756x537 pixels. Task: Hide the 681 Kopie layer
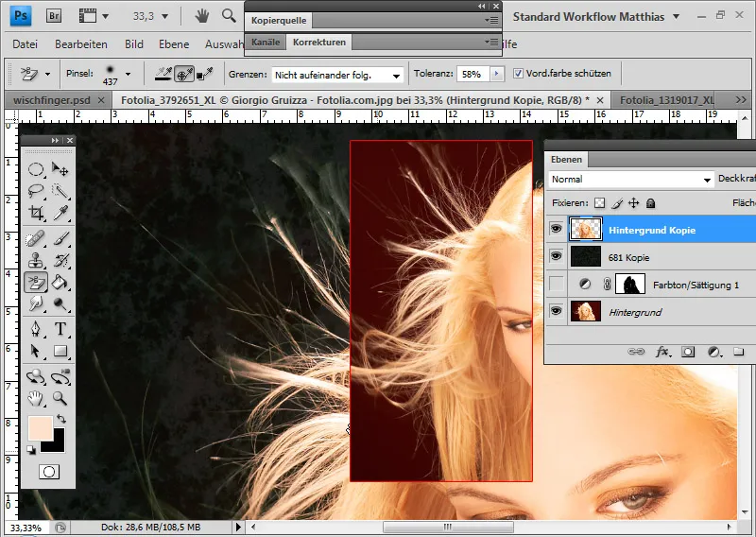[x=556, y=255]
